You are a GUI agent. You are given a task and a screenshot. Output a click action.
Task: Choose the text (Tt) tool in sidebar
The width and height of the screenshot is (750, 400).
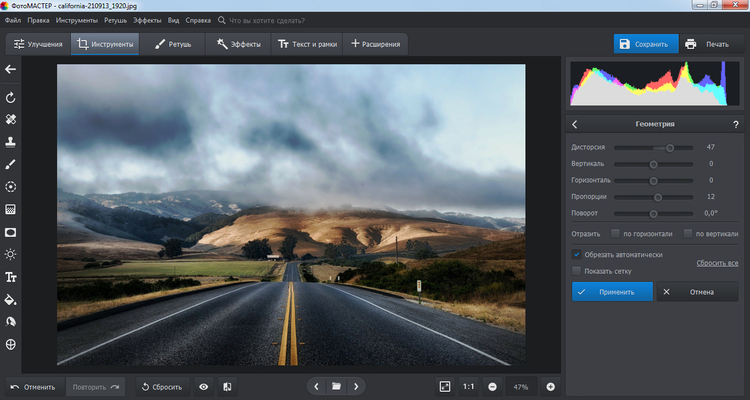(x=11, y=277)
